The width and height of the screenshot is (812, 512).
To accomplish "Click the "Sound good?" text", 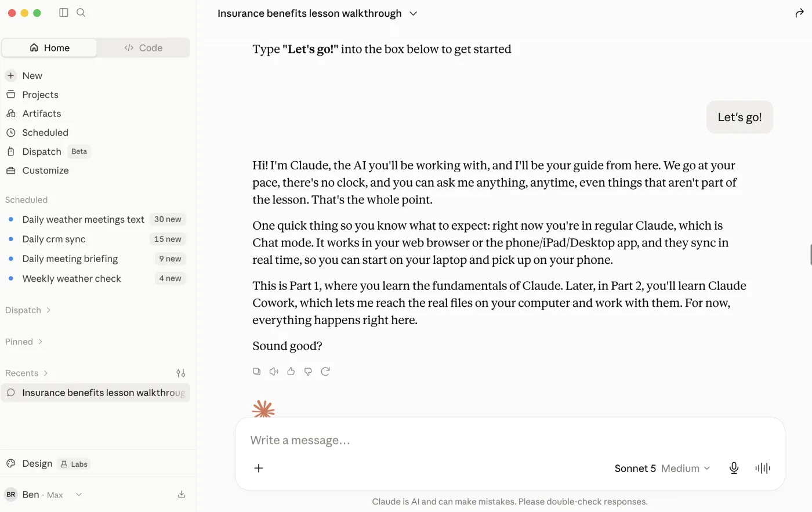I will point(287,346).
